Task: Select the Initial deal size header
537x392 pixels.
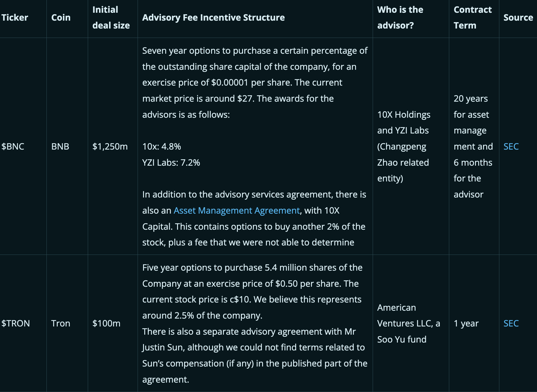Action: click(111, 18)
